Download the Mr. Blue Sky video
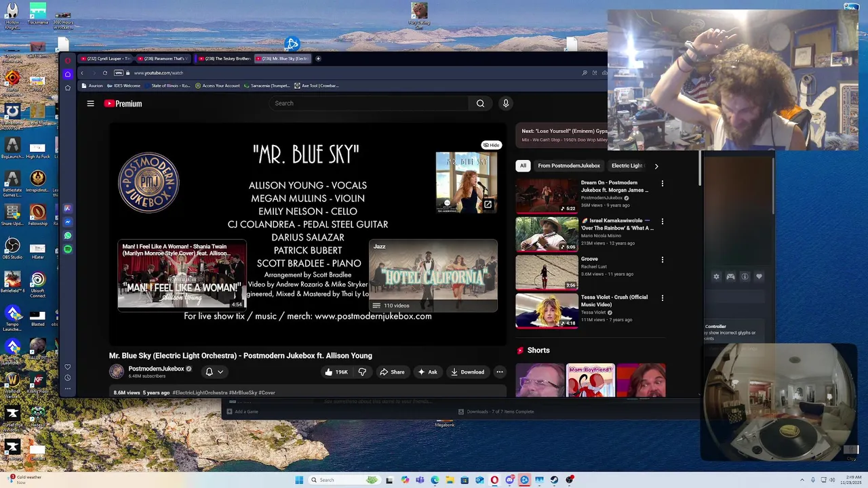 tap(467, 371)
